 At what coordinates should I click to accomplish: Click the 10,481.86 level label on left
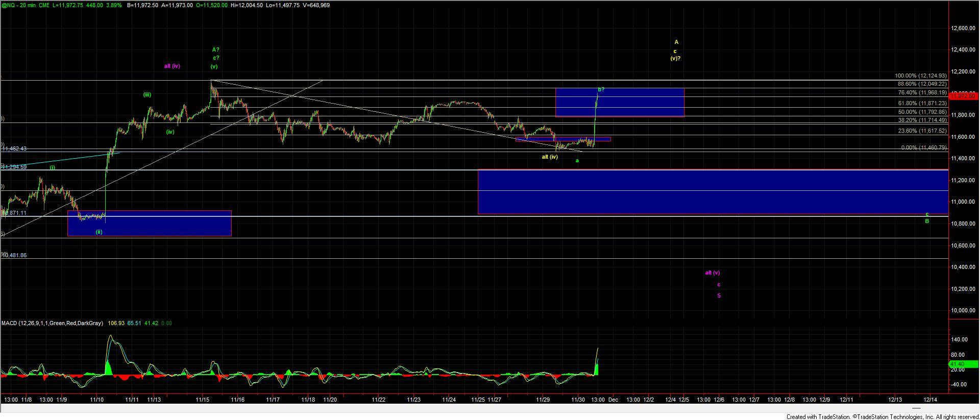[x=14, y=255]
